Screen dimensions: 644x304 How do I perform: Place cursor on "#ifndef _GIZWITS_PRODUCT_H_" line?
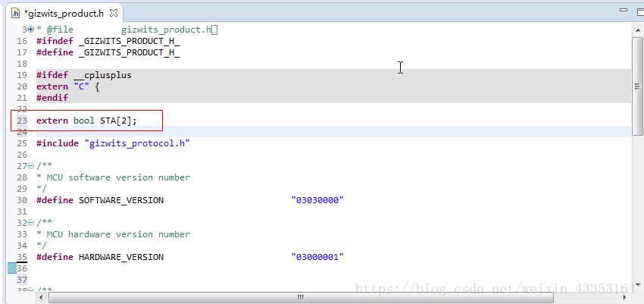(108, 41)
